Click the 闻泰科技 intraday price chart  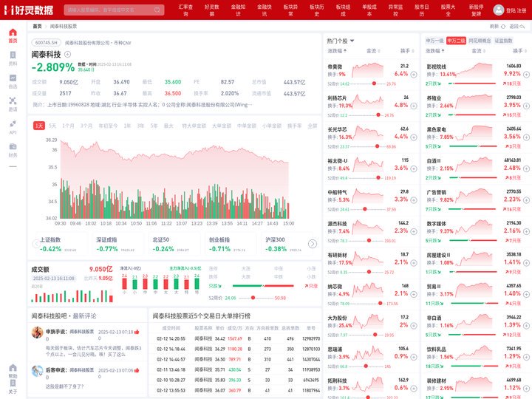point(174,179)
